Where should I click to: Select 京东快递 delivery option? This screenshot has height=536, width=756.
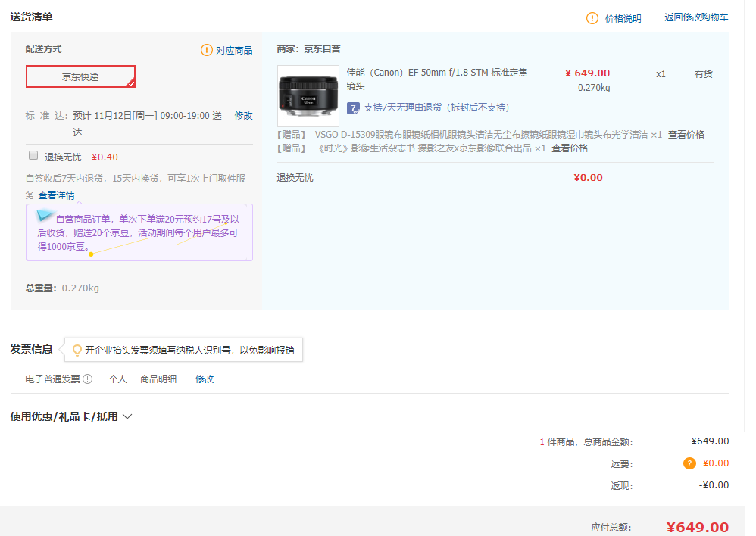(x=80, y=76)
